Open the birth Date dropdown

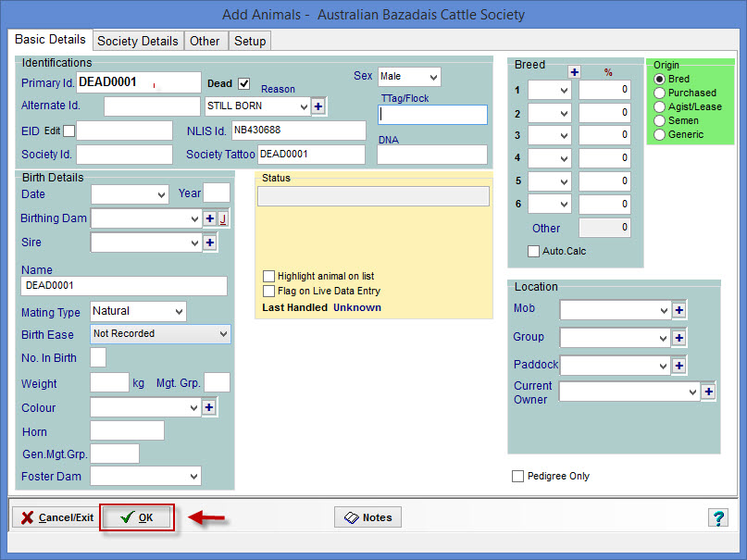coord(130,194)
